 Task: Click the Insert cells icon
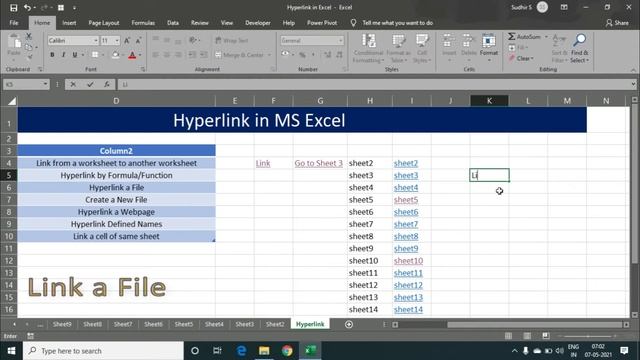449,41
